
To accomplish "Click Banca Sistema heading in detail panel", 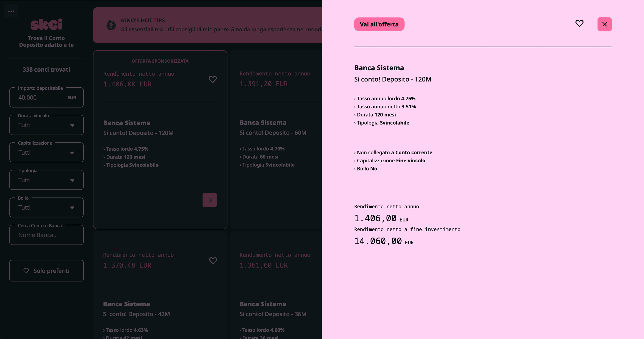I will pos(379,68).
